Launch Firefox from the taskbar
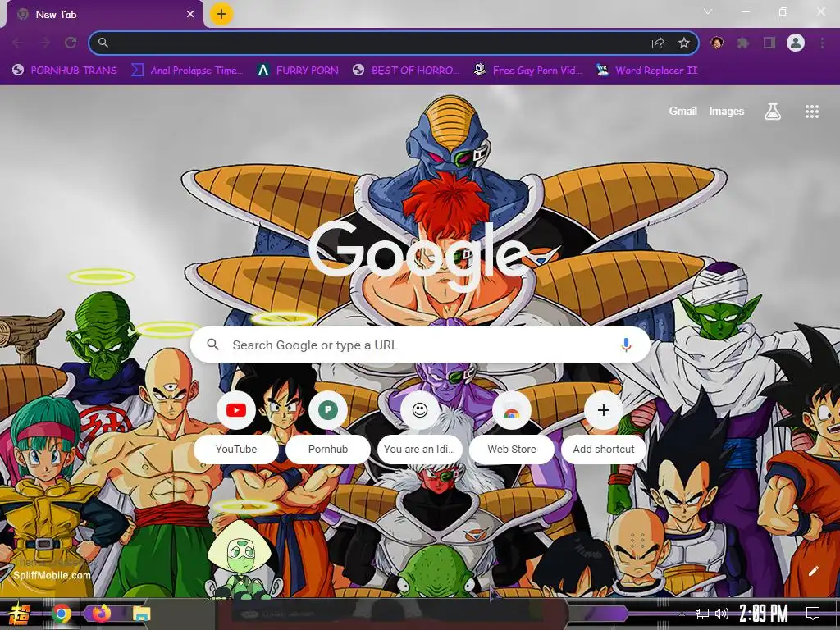This screenshot has width=840, height=630. click(101, 613)
